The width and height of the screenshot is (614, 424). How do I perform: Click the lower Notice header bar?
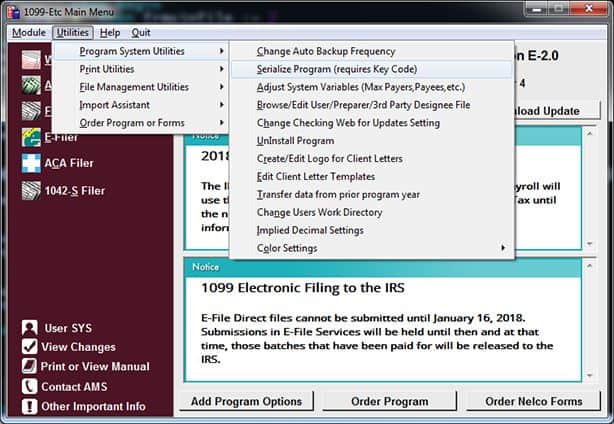click(x=383, y=267)
